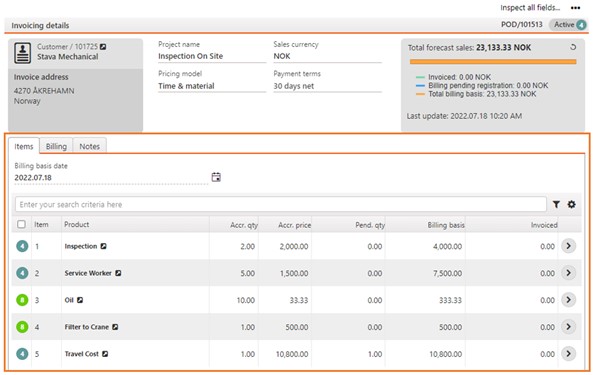Open Service Worker product link icon
595x375 pixels.
(118, 273)
